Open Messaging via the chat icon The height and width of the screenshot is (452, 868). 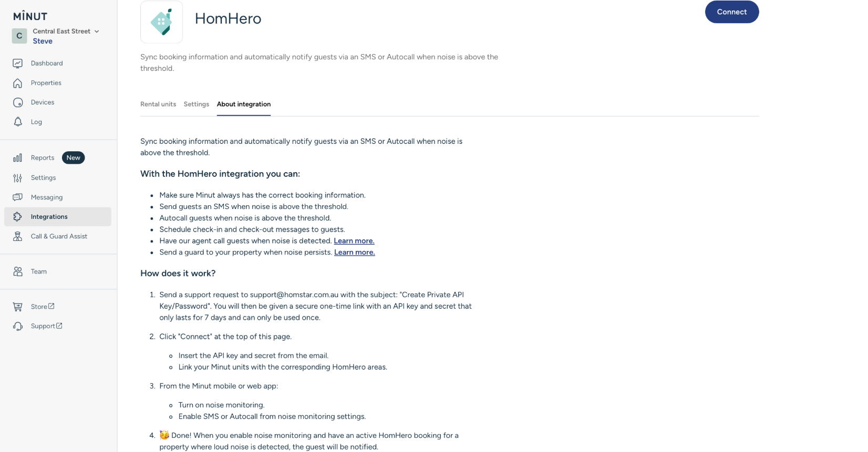click(x=18, y=197)
